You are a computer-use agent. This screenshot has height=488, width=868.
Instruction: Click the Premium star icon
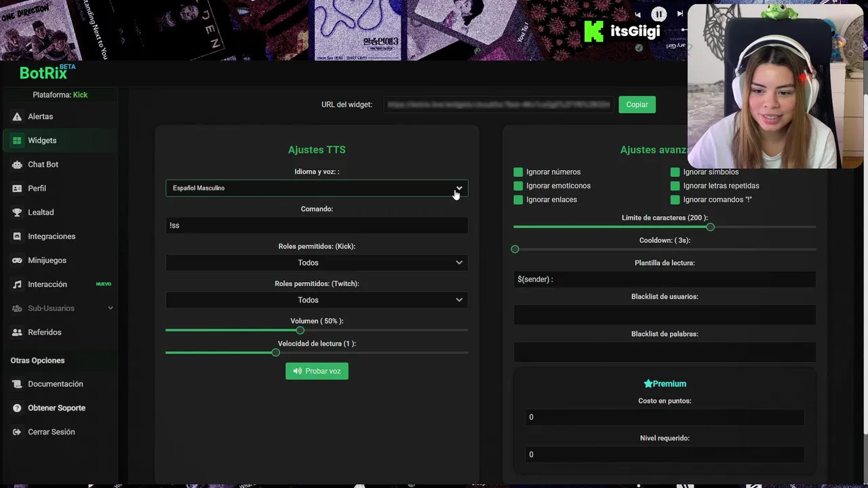click(648, 384)
